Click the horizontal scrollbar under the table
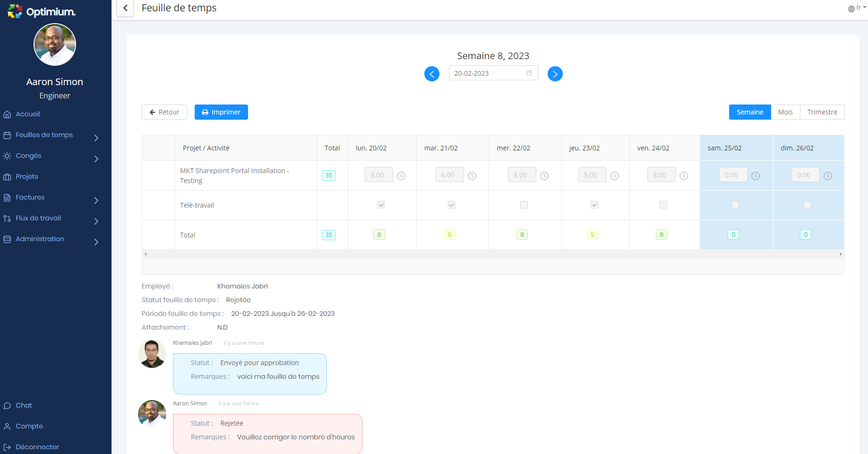The height and width of the screenshot is (454, 868). click(x=493, y=254)
